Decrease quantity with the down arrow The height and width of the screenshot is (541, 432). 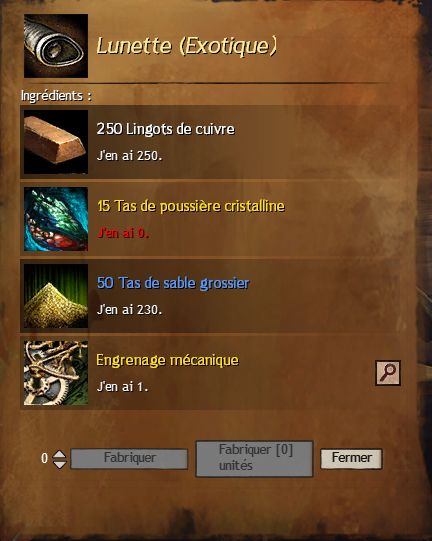point(59,464)
